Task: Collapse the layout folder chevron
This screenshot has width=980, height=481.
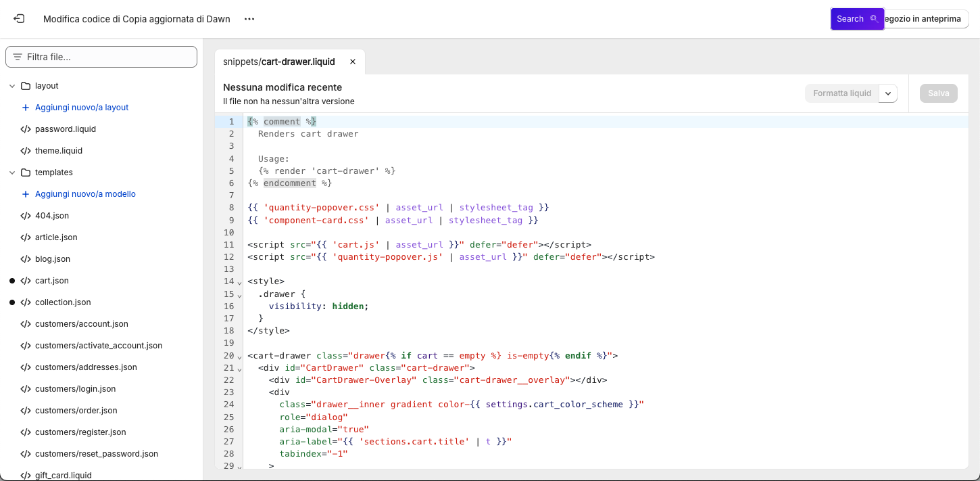Action: point(12,86)
